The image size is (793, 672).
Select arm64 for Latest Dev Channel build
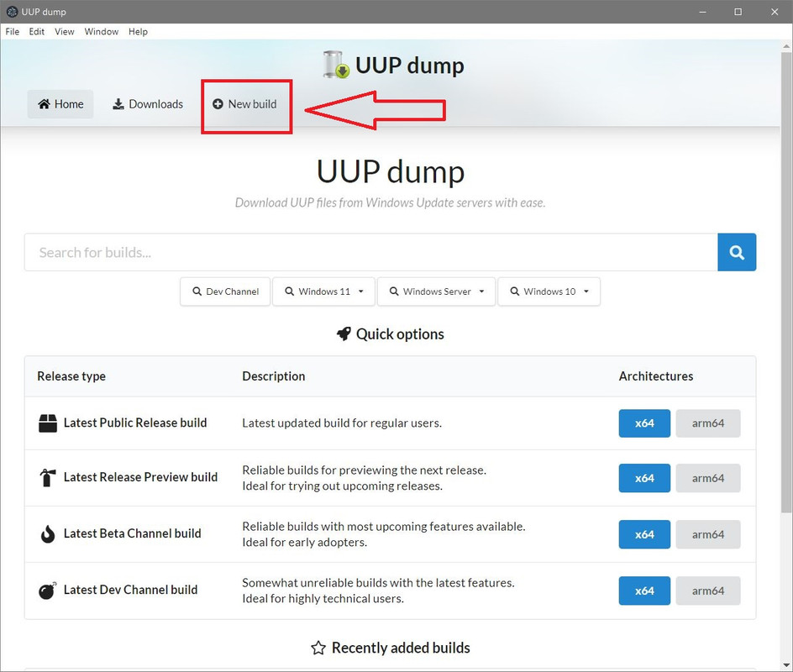pyautogui.click(x=708, y=591)
